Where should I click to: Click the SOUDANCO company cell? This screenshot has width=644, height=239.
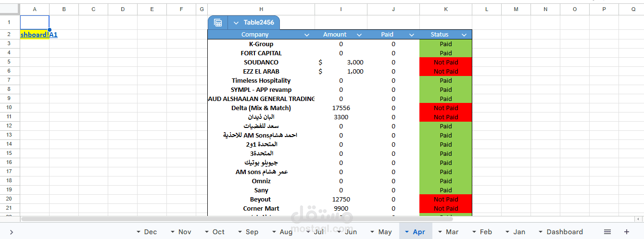click(261, 62)
